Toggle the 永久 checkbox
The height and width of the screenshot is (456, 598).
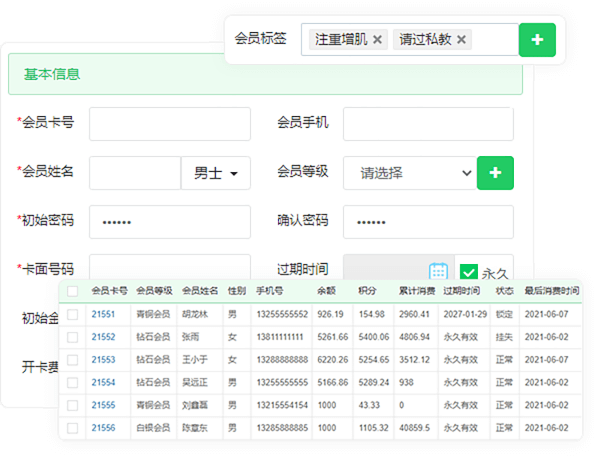click(x=469, y=272)
